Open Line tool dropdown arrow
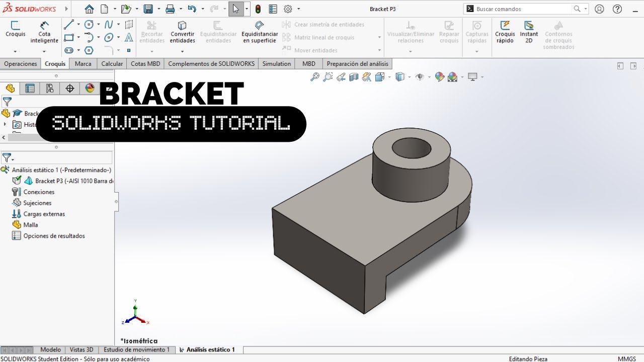 [x=78, y=24]
